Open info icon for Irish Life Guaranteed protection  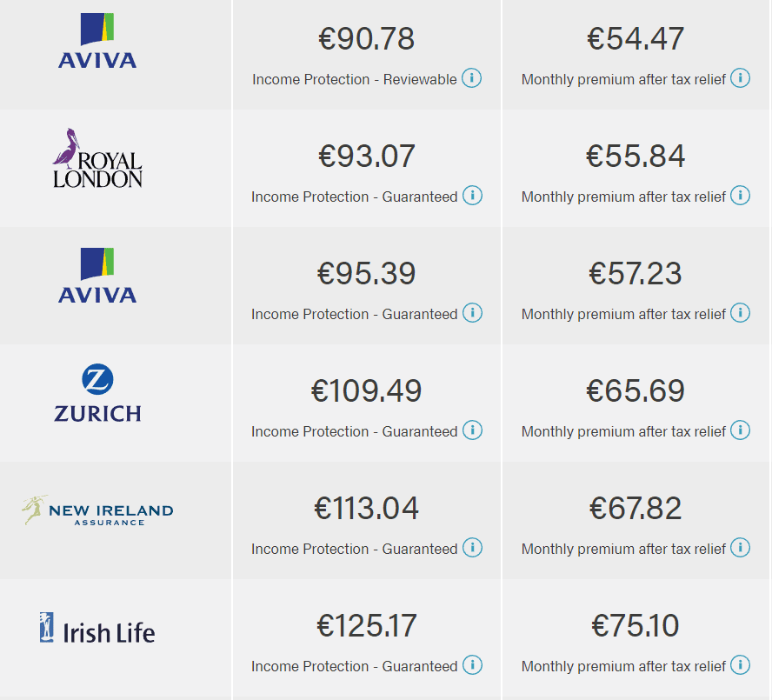[x=472, y=665]
